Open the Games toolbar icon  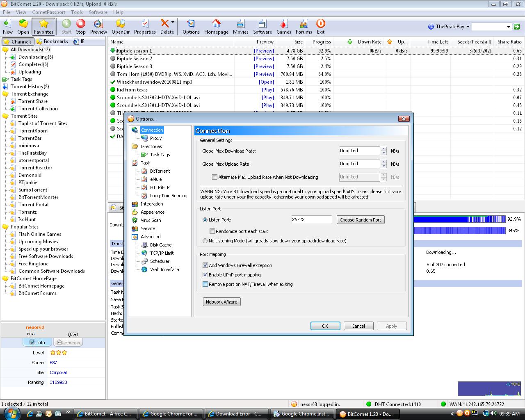(284, 27)
